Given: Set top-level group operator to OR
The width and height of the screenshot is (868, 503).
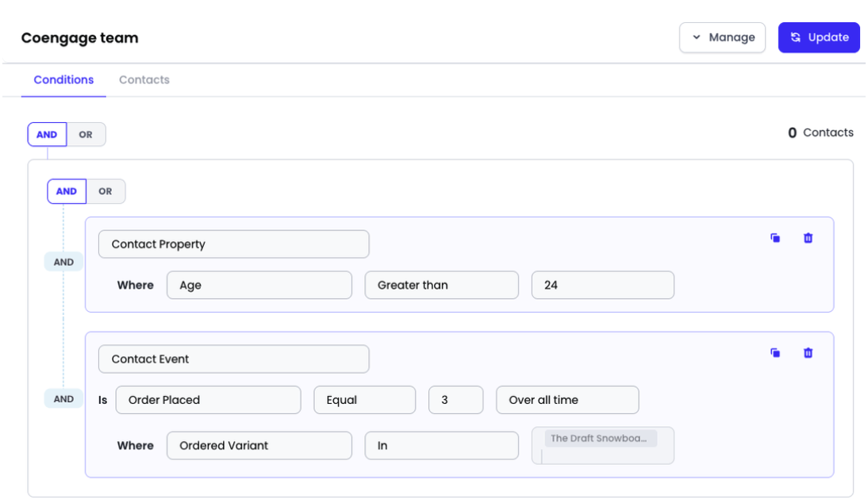Looking at the screenshot, I should tap(86, 135).
